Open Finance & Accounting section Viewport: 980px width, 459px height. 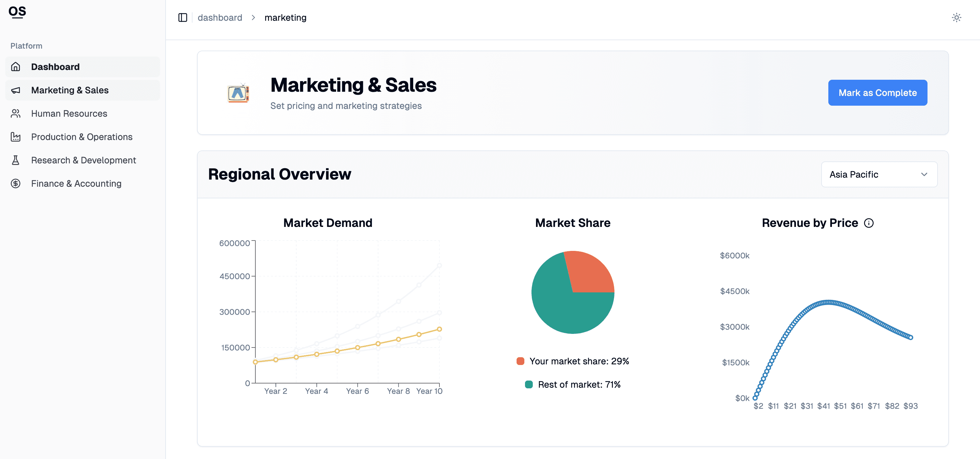tap(83, 183)
